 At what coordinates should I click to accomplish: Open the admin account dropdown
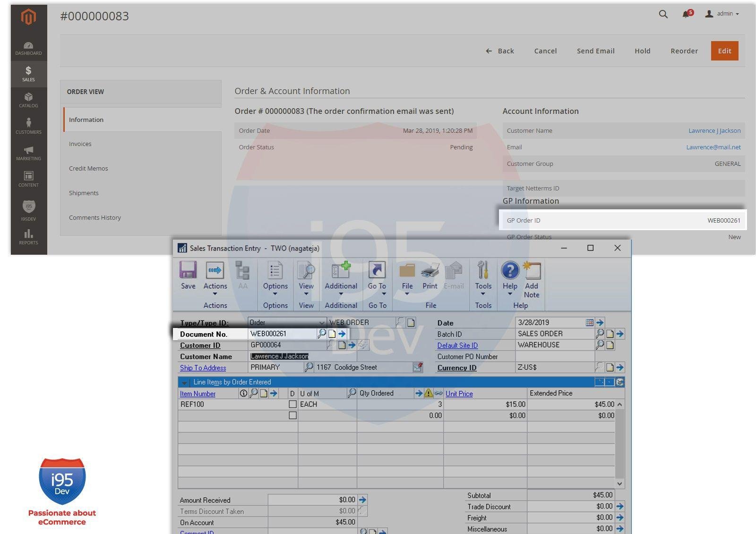click(723, 14)
